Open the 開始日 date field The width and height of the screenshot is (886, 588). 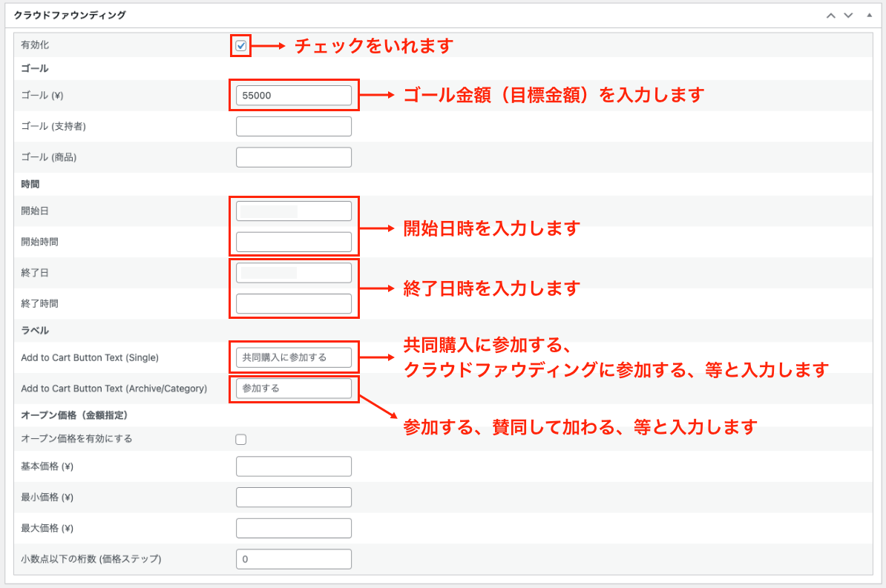[x=293, y=211]
